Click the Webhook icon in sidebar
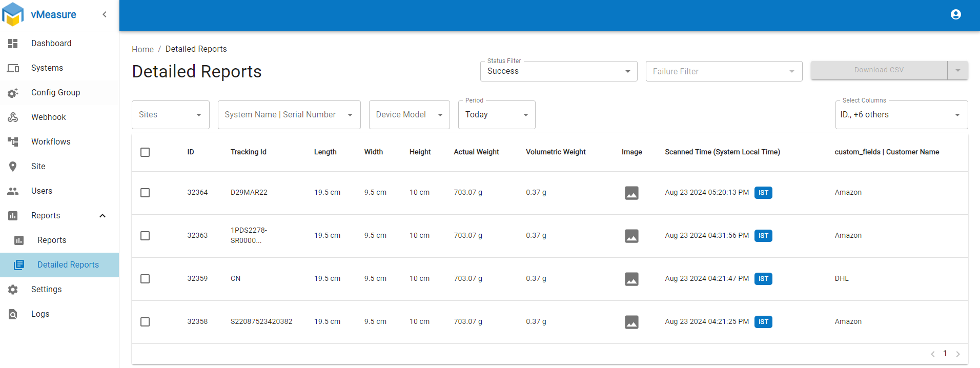This screenshot has width=980, height=368. (x=13, y=117)
